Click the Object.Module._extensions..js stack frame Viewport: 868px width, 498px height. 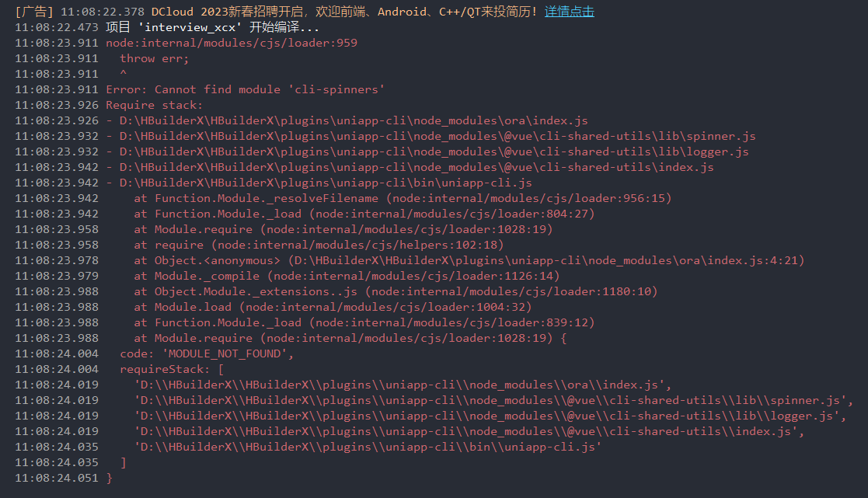[x=396, y=291]
